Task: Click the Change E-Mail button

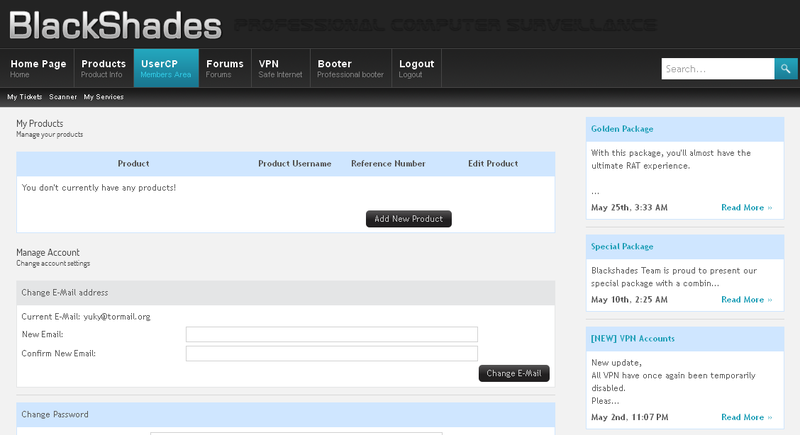Action: (x=514, y=373)
